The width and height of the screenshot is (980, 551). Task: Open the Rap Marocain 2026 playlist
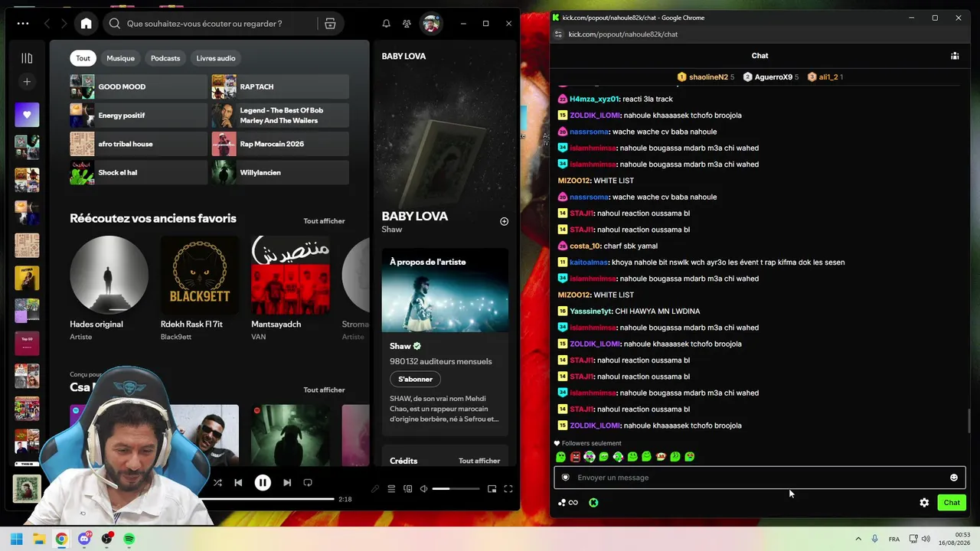tap(280, 144)
